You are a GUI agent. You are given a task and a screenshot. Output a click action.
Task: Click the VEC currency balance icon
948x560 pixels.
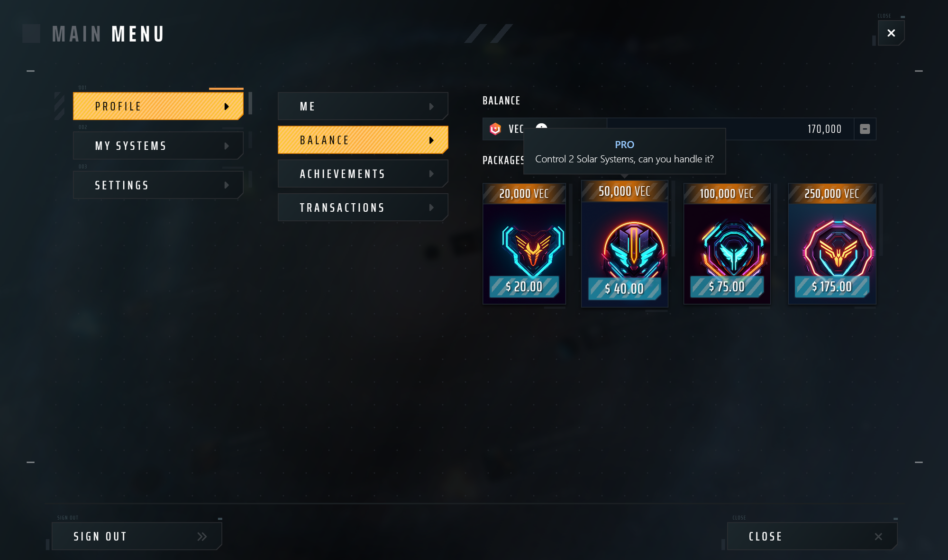(496, 128)
